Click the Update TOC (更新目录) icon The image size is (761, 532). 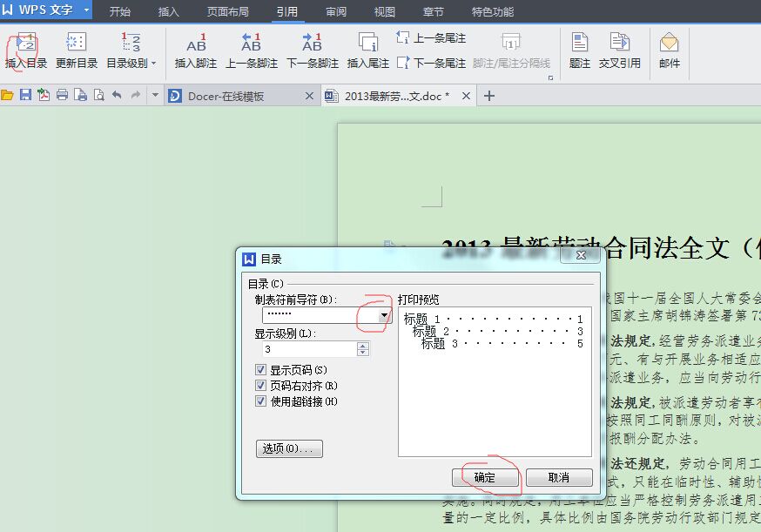tap(77, 43)
